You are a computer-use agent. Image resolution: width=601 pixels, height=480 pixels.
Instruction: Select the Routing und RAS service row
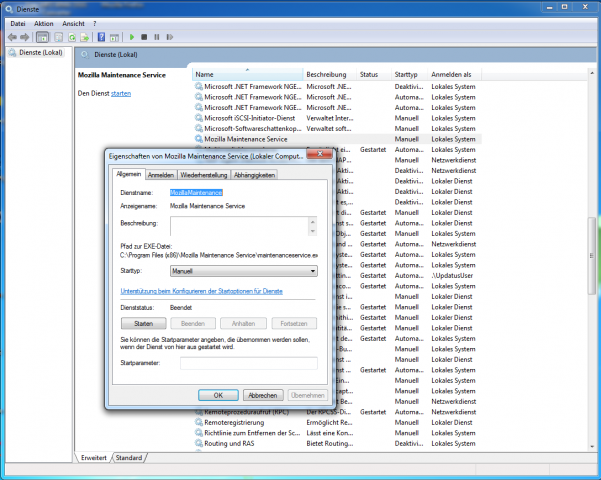click(337, 443)
